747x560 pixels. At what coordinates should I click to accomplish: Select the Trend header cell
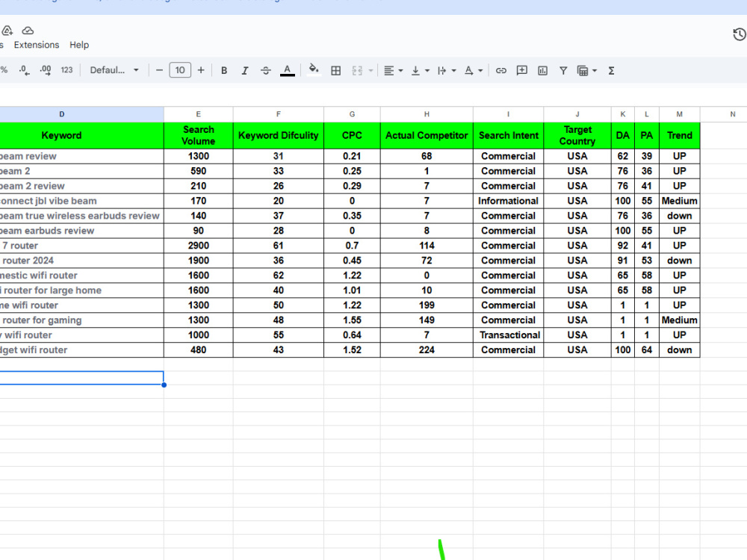pos(679,135)
